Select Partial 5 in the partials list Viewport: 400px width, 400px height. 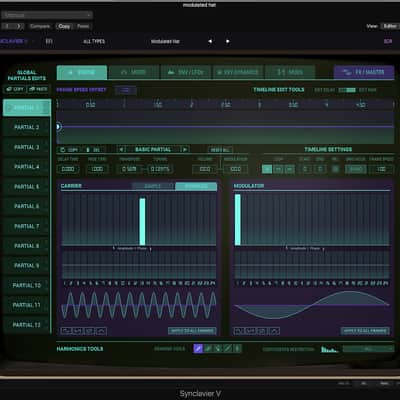pyautogui.click(x=26, y=187)
